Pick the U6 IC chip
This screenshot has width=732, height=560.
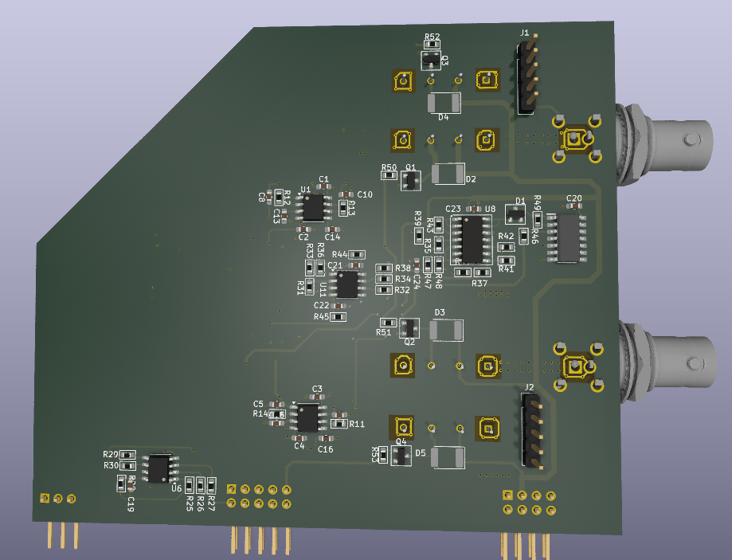pyautogui.click(x=160, y=468)
